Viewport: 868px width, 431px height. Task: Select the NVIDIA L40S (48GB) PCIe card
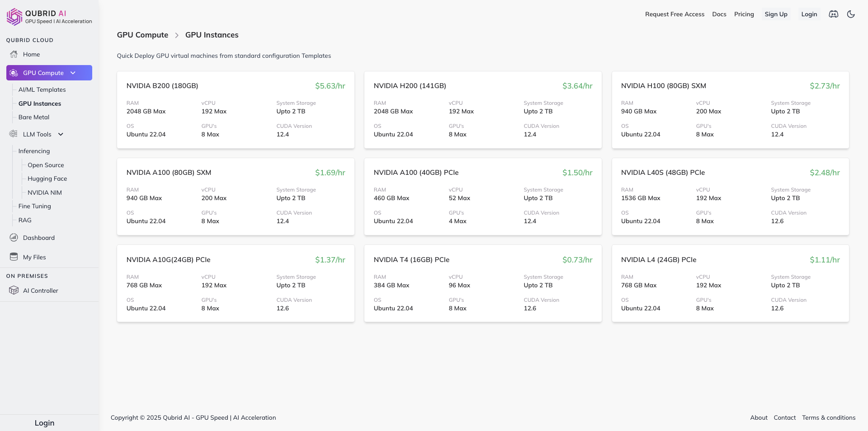click(730, 197)
